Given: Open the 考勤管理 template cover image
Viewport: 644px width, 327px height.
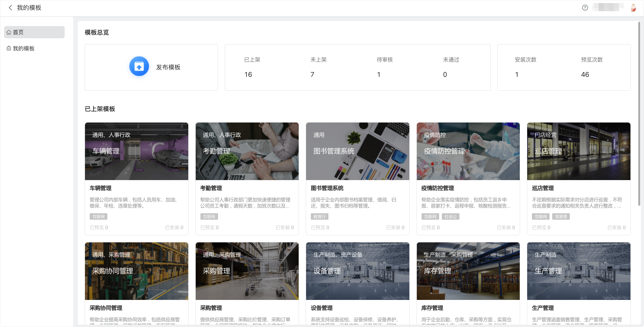Looking at the screenshot, I should tap(247, 151).
